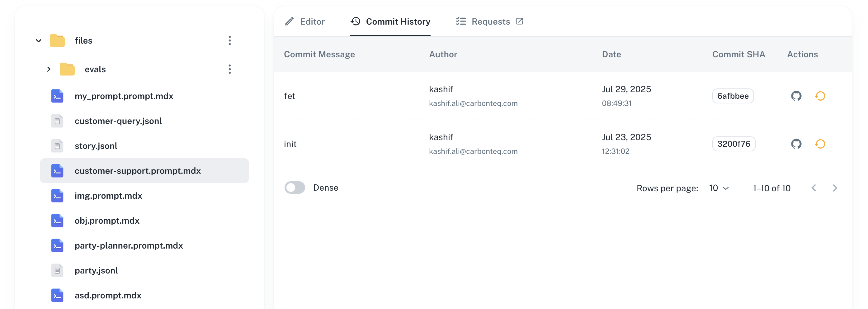
Task: Select the customer-query.jsonl file
Action: click(118, 121)
